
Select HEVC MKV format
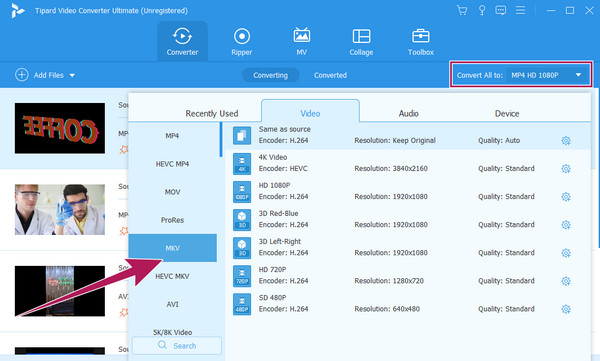click(x=172, y=276)
